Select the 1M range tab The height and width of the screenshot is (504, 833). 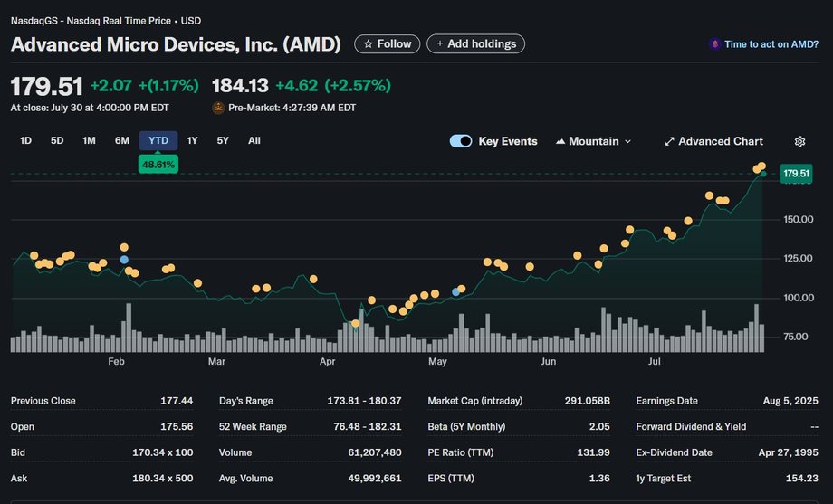[89, 141]
